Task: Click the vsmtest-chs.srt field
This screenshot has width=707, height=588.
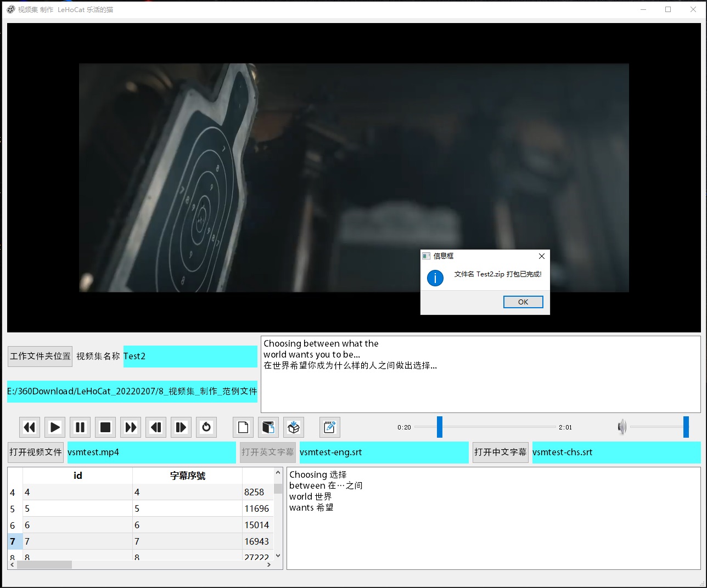Action: coord(616,452)
